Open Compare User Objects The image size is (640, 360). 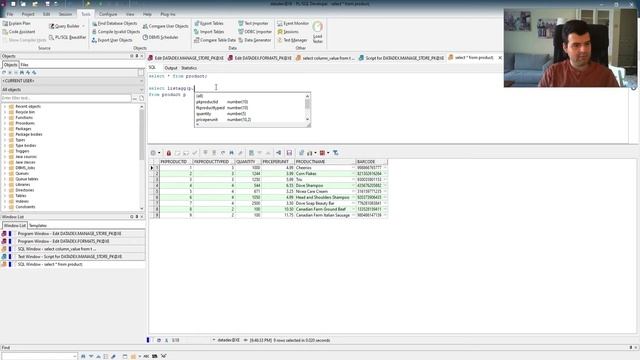(x=166, y=26)
